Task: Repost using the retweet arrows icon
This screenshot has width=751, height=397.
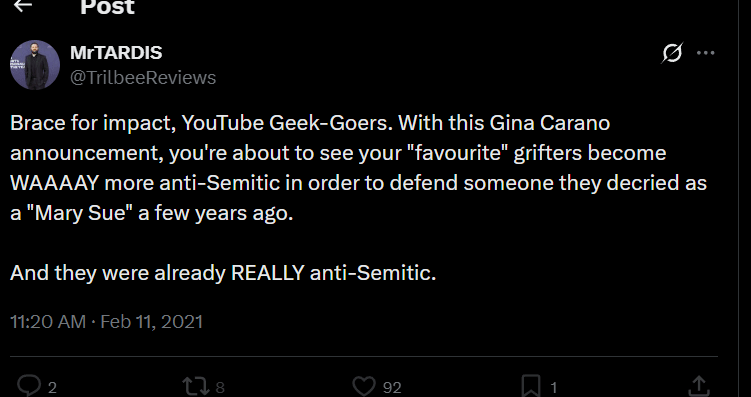Action: click(x=196, y=386)
